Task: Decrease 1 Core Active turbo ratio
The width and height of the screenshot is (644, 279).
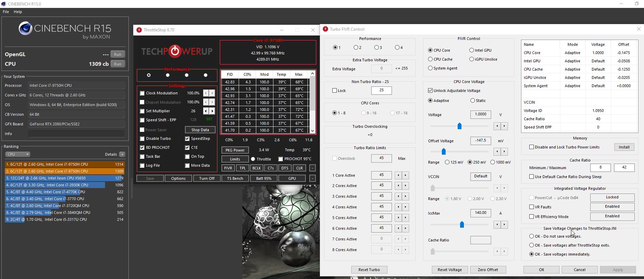Action: (398, 175)
